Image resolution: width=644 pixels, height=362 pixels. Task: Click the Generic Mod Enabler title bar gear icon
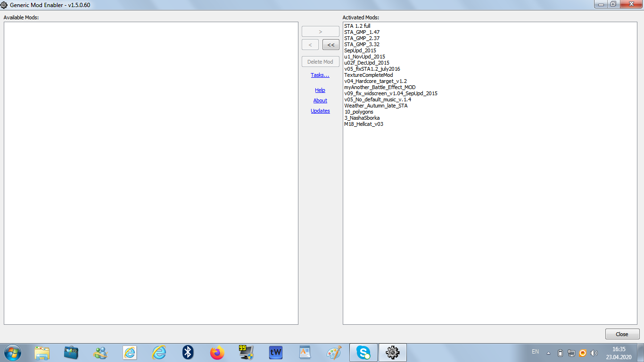(x=4, y=5)
